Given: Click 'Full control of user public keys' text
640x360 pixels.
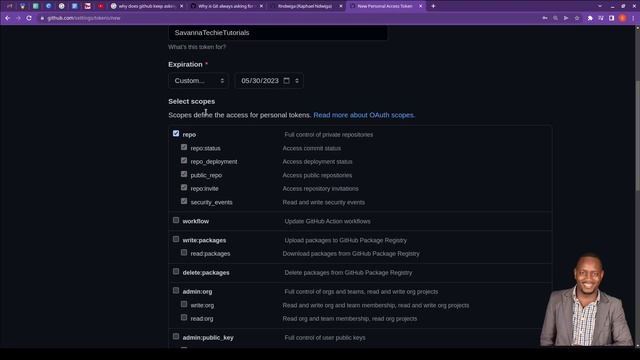Looking at the screenshot, I should pos(325,338).
